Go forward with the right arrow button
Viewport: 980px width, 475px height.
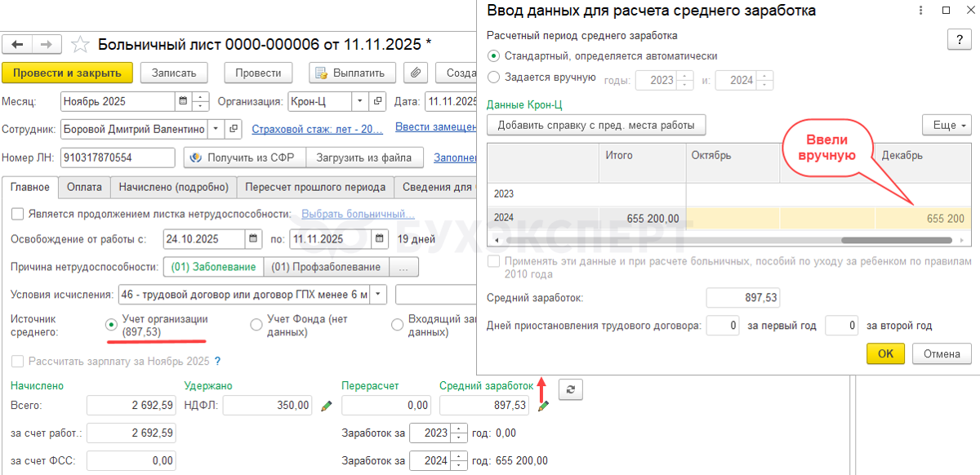pos(46,44)
